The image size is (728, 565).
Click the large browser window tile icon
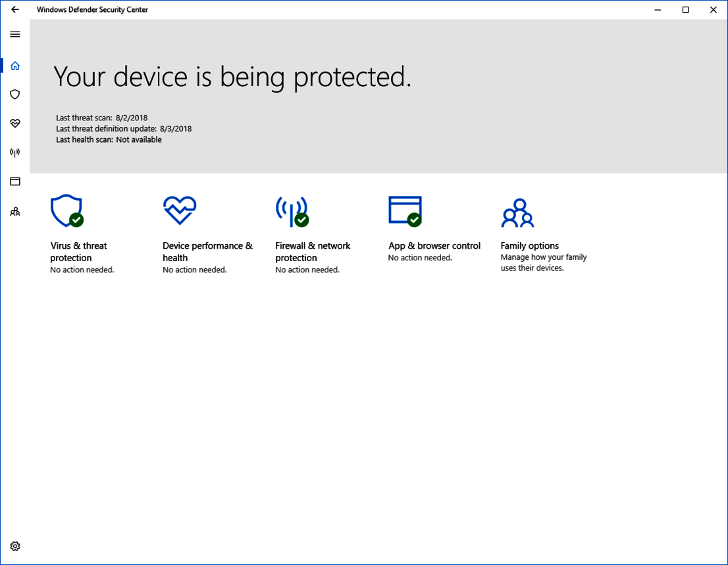pos(405,210)
